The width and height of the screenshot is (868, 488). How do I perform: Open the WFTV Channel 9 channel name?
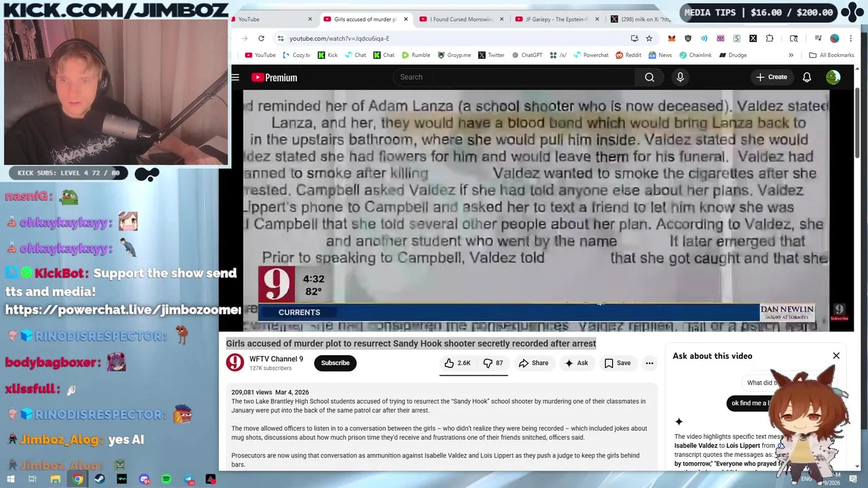tap(276, 359)
